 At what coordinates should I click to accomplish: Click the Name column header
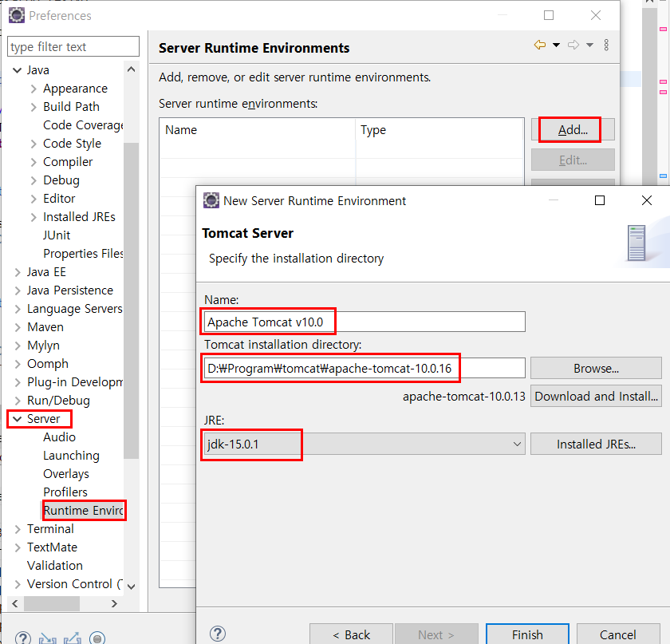[257, 130]
